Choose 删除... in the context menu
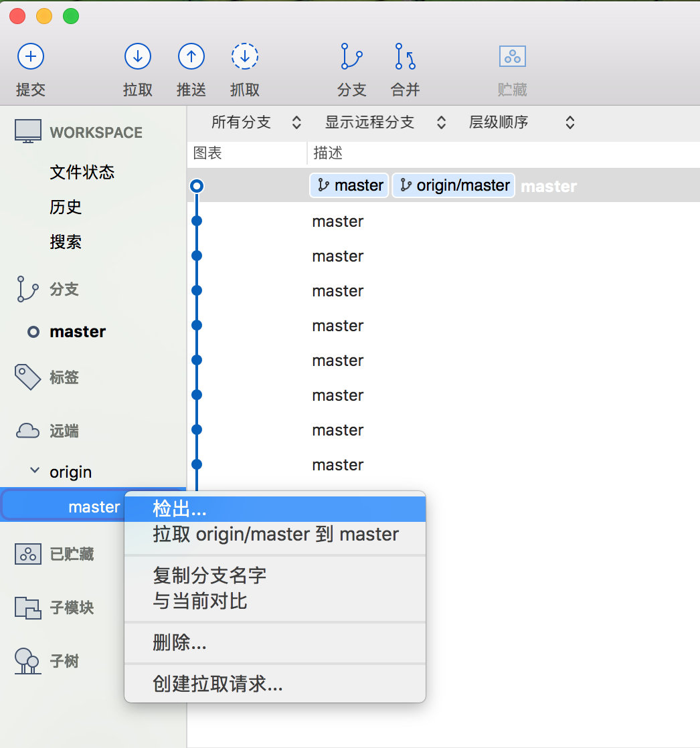This screenshot has width=700, height=748. pyautogui.click(x=179, y=643)
